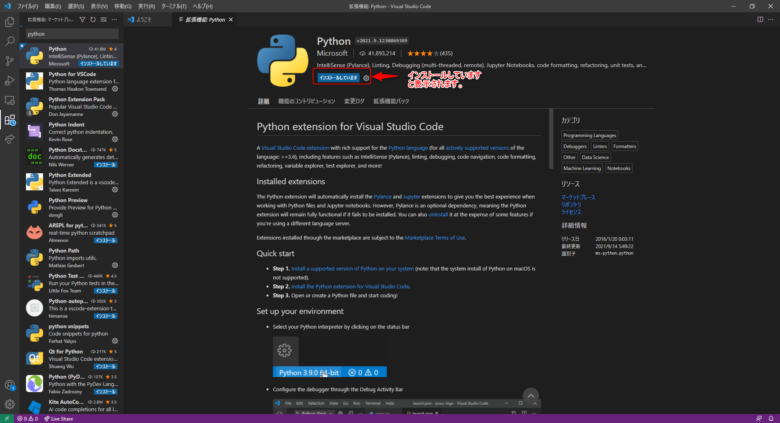780x423 pixels.
Task: Open the manage gear beside the installing button
Action: (x=366, y=78)
